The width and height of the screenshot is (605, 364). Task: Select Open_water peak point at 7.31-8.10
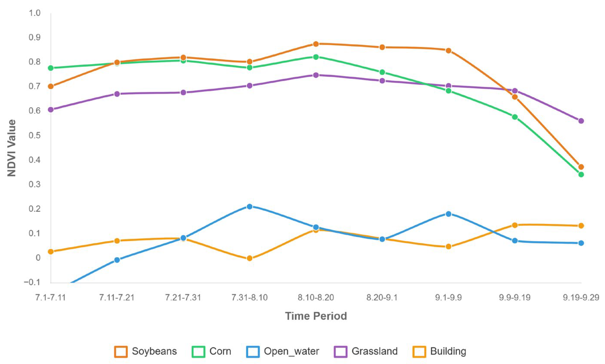(x=250, y=207)
